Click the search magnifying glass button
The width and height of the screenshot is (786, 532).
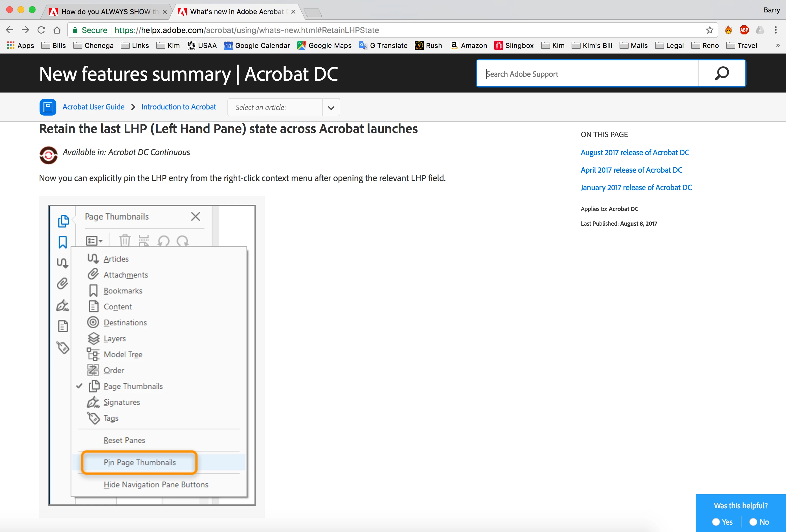coord(722,73)
